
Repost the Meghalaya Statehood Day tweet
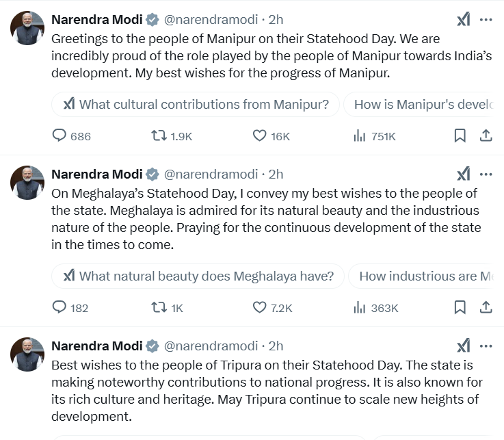tap(159, 308)
